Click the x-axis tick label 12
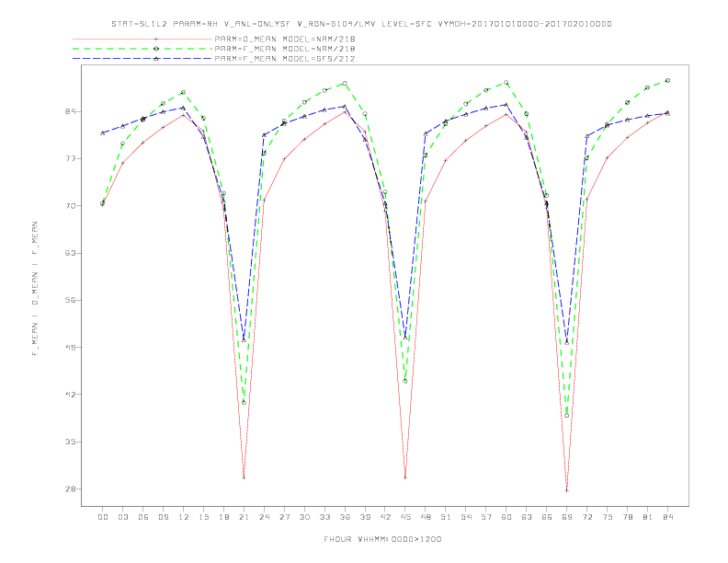This screenshot has height=563, width=728. coord(184,517)
